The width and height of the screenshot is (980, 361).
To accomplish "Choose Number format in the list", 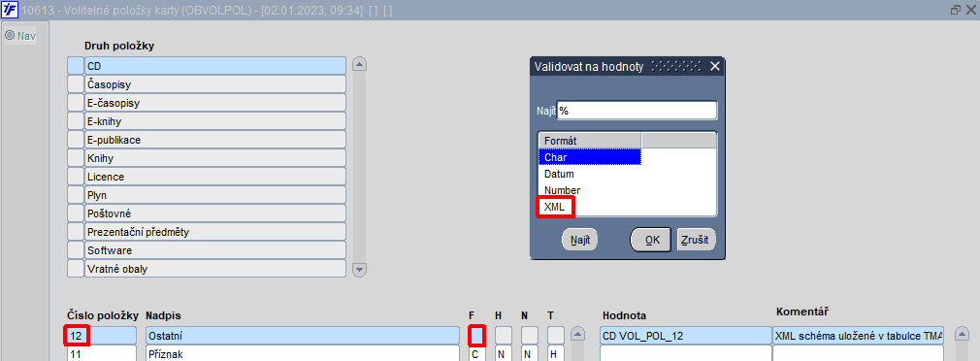I will point(589,190).
